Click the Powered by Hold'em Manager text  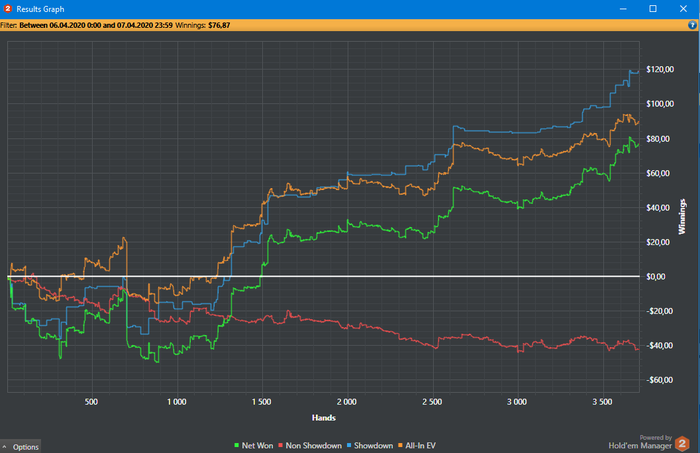pyautogui.click(x=640, y=442)
